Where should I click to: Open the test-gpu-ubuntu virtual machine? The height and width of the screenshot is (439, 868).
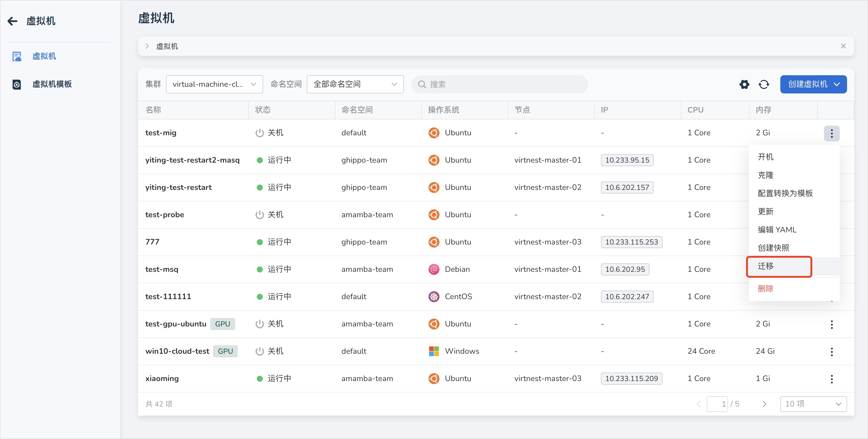[x=175, y=324]
